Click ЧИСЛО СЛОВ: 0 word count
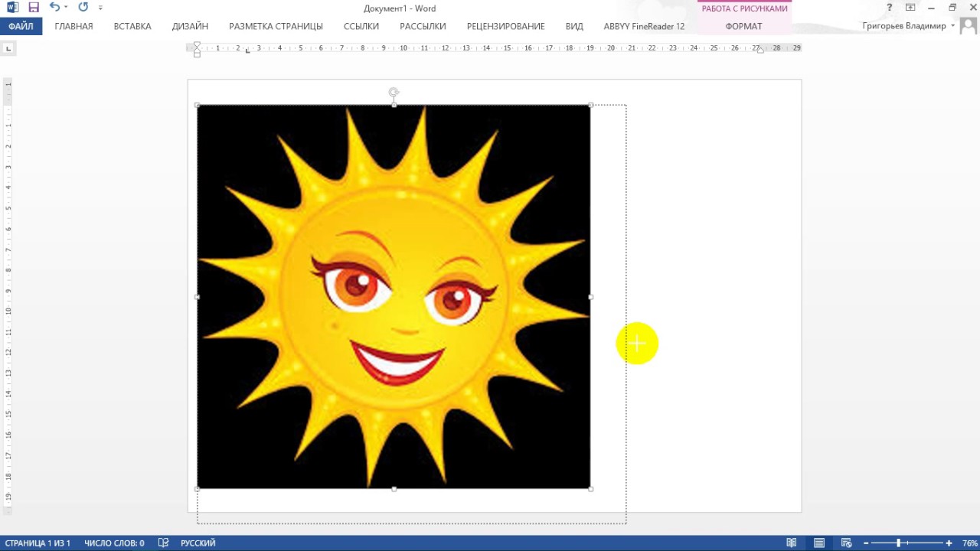Screen dimensions: 980x551 [114, 543]
